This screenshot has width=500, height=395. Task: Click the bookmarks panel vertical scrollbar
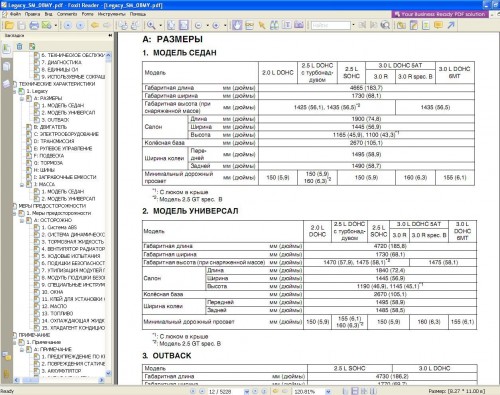pos(108,213)
